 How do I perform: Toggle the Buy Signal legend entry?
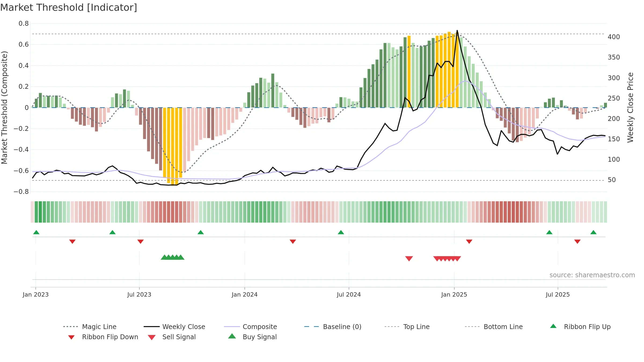pos(252,337)
